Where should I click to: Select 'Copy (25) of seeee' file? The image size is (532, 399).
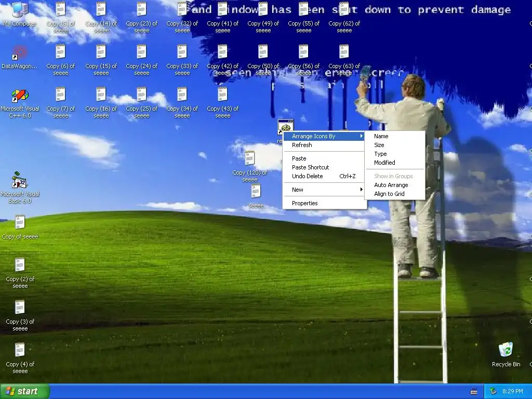[x=141, y=102]
